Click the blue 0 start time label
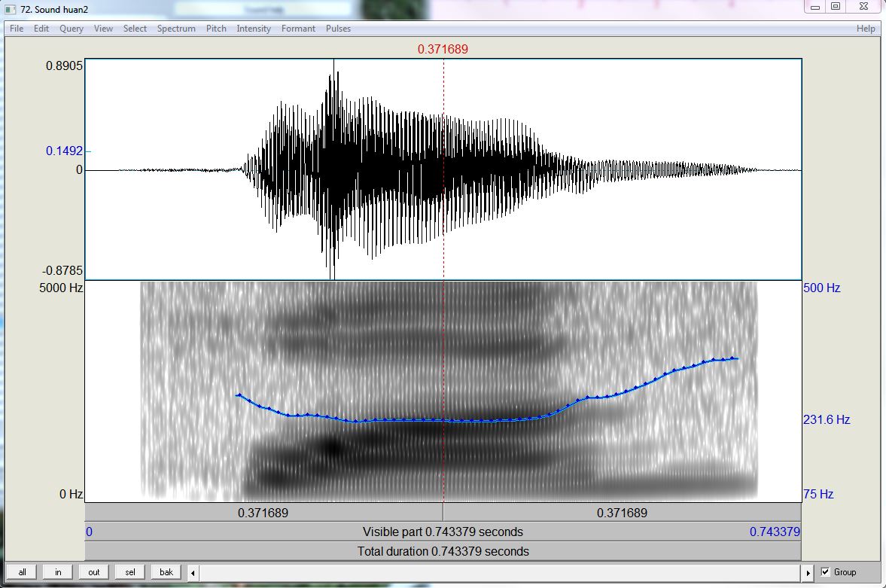886x588 pixels. pyautogui.click(x=90, y=532)
